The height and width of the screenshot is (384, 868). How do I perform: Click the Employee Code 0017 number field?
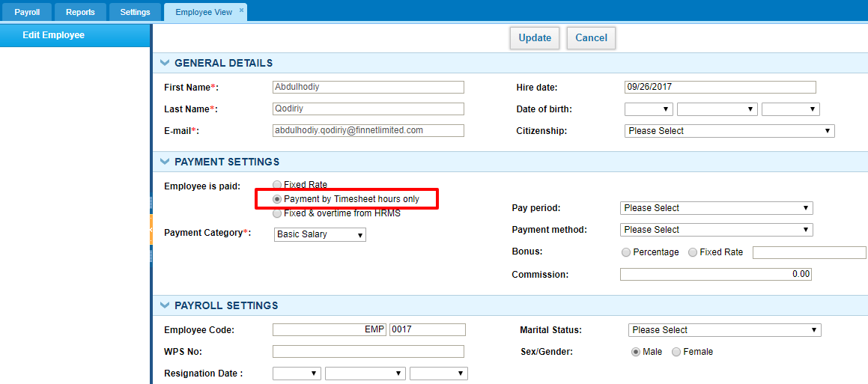pyautogui.click(x=428, y=330)
